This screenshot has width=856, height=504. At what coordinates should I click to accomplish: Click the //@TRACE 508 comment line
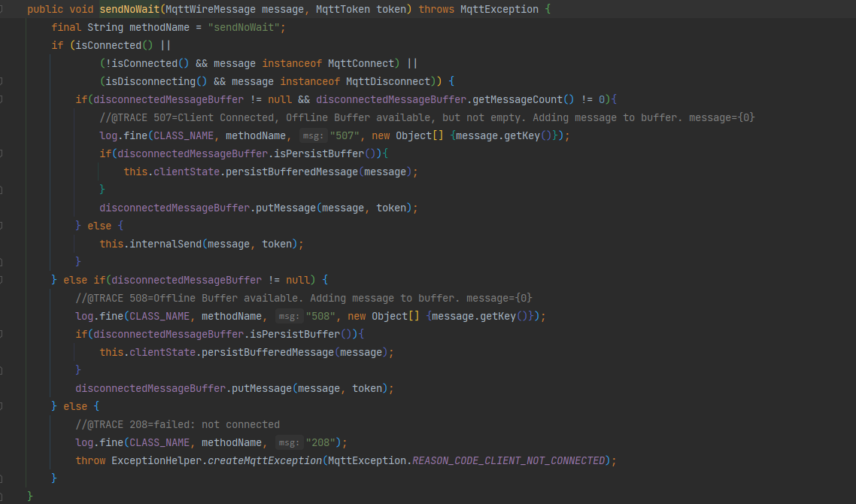[304, 298]
